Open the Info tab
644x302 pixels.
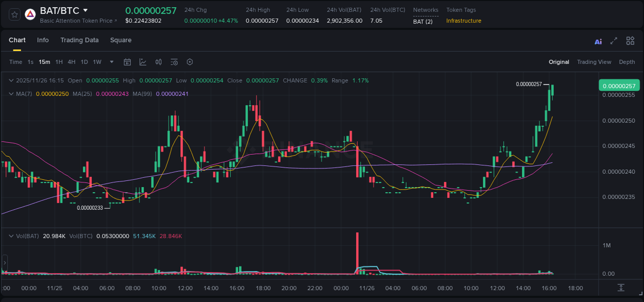coord(43,40)
